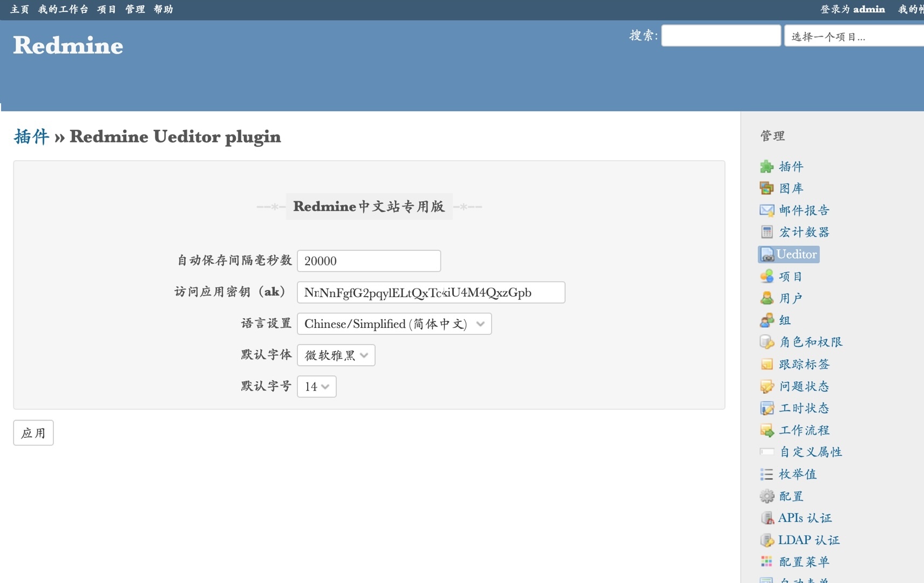Open 我的工作台 in top menu
This screenshot has height=583, width=924.
tap(63, 9)
